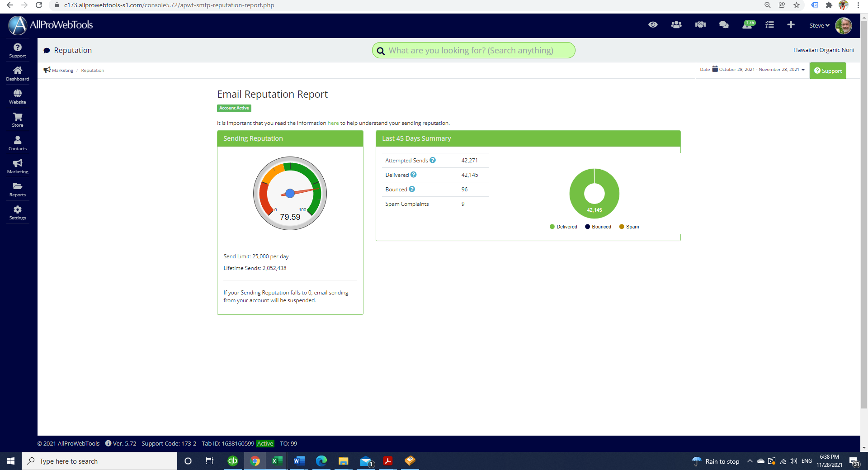The width and height of the screenshot is (868, 470).
Task: Click the global search input field
Action: point(473,50)
